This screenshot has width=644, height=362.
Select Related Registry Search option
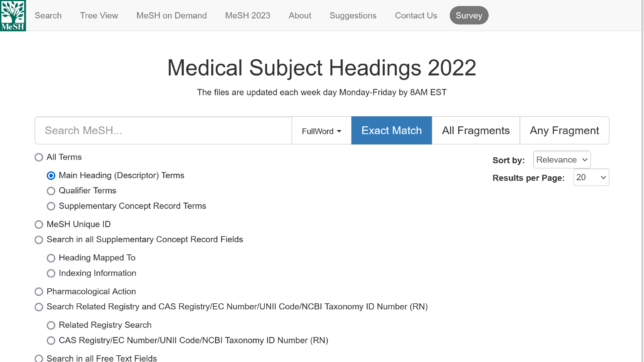[51, 325]
